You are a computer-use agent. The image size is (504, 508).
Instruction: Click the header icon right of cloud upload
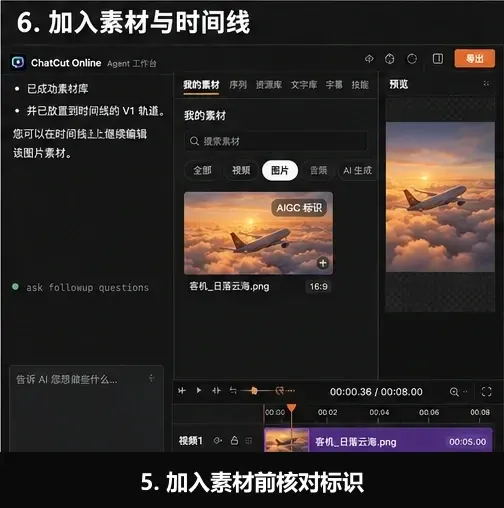click(x=389, y=59)
